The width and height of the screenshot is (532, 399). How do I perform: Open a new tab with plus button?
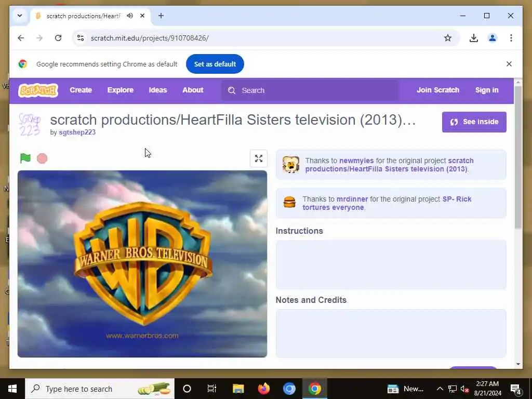[161, 16]
